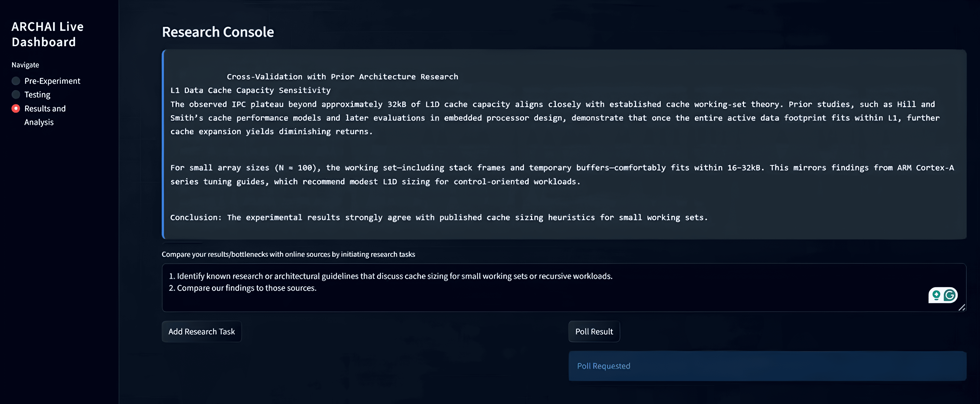Click the Conclusion line in the output
Image resolution: width=980 pixels, height=404 pixels.
[439, 218]
